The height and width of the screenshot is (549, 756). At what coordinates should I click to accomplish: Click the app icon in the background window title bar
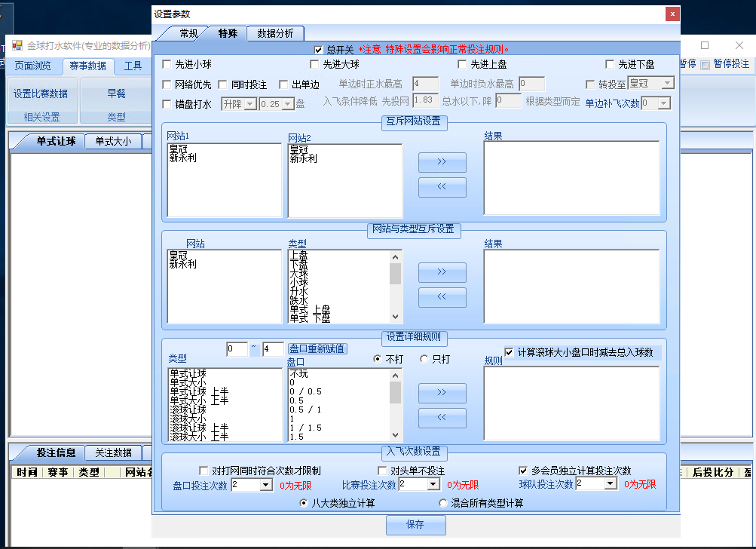point(17,45)
